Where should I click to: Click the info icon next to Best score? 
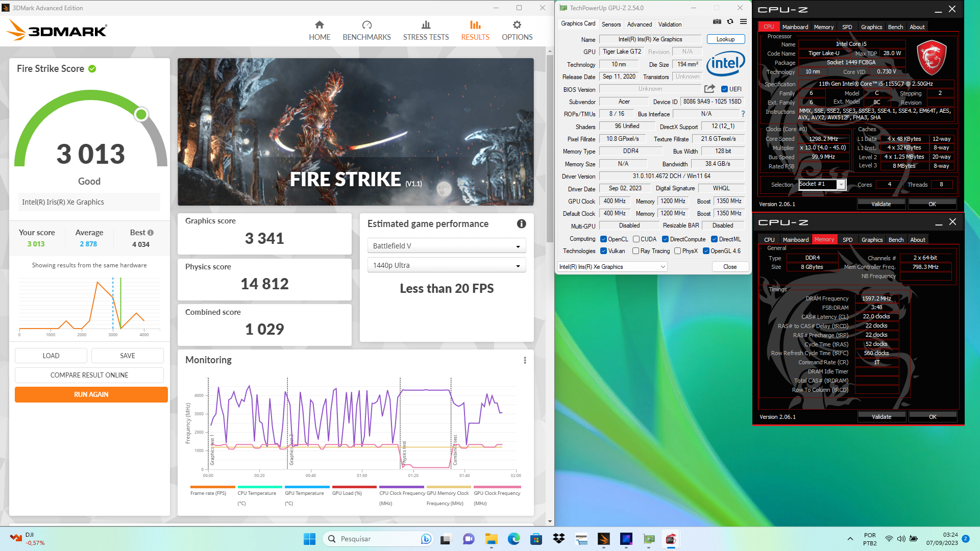click(x=151, y=233)
